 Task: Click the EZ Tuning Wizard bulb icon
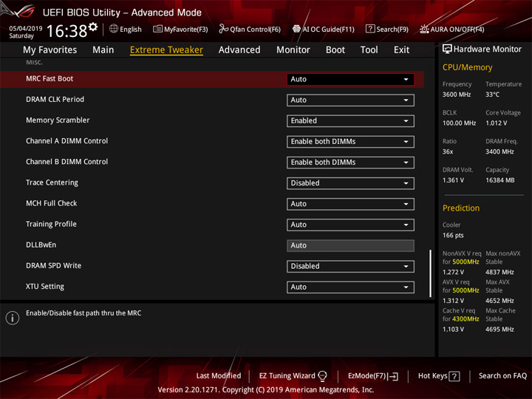coord(322,376)
